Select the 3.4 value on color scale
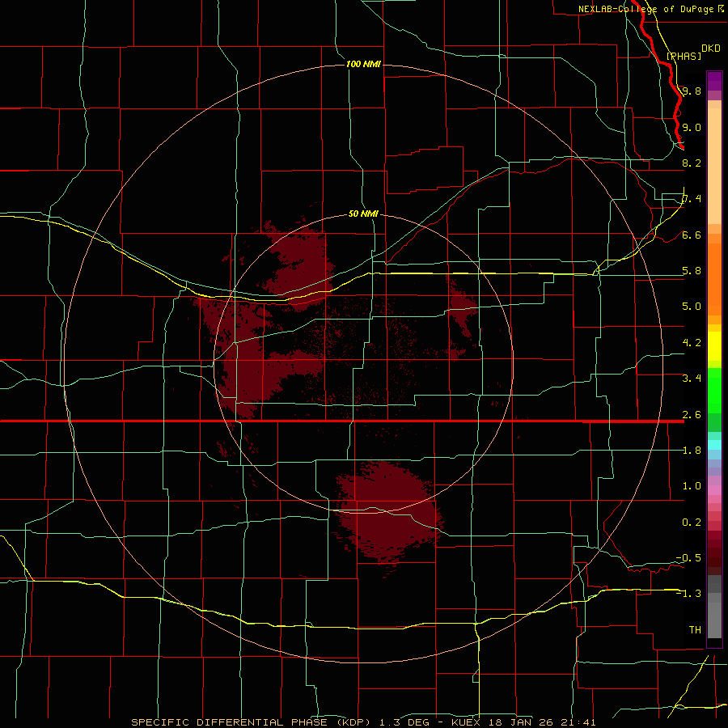This screenshot has width=728, height=728. click(x=692, y=379)
